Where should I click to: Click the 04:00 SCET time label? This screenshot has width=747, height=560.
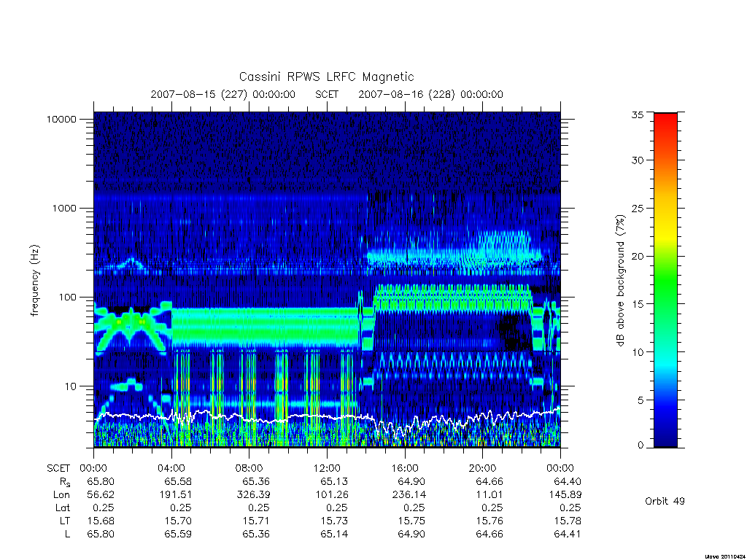tap(171, 468)
